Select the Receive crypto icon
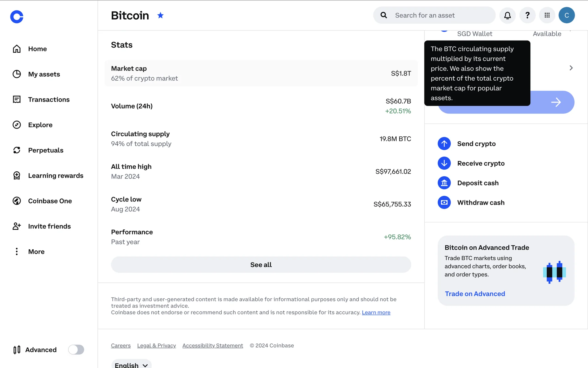 pos(444,163)
